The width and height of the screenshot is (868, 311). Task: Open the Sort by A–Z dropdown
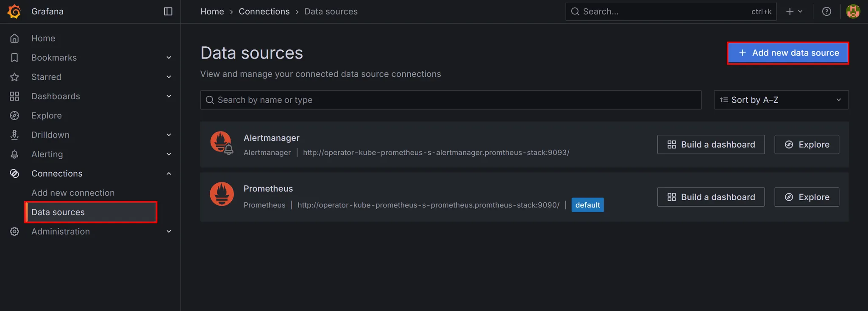(781, 100)
